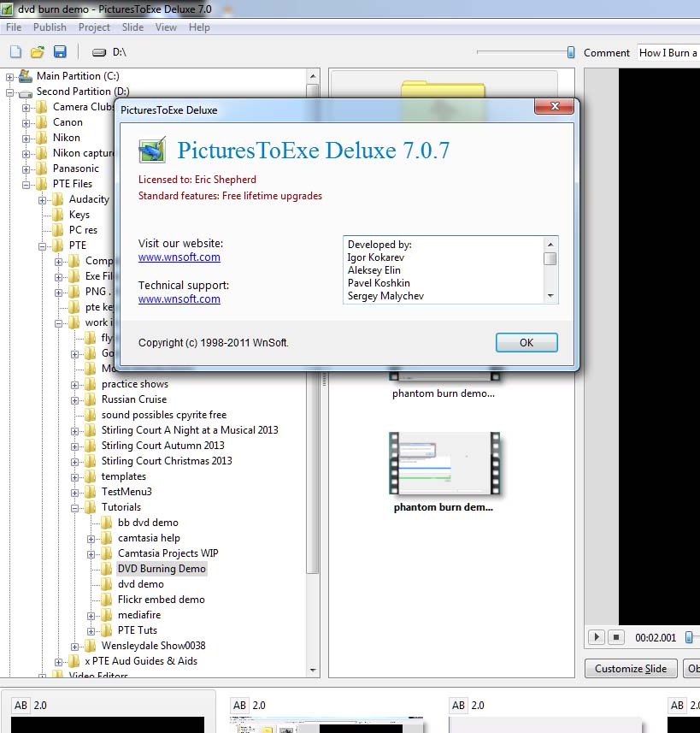Collapse the Tutorials folder node
This screenshot has width=700, height=733.
pyautogui.click(x=74, y=508)
